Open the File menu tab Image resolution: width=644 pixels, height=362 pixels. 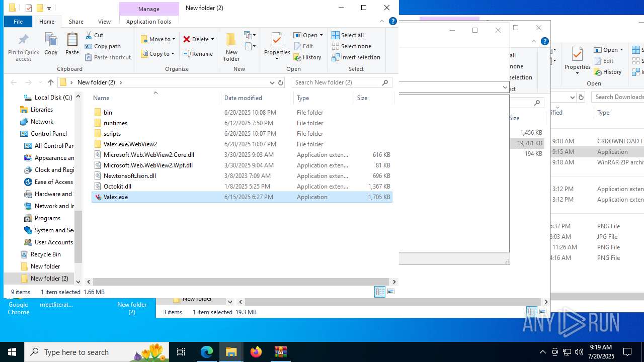pos(18,22)
